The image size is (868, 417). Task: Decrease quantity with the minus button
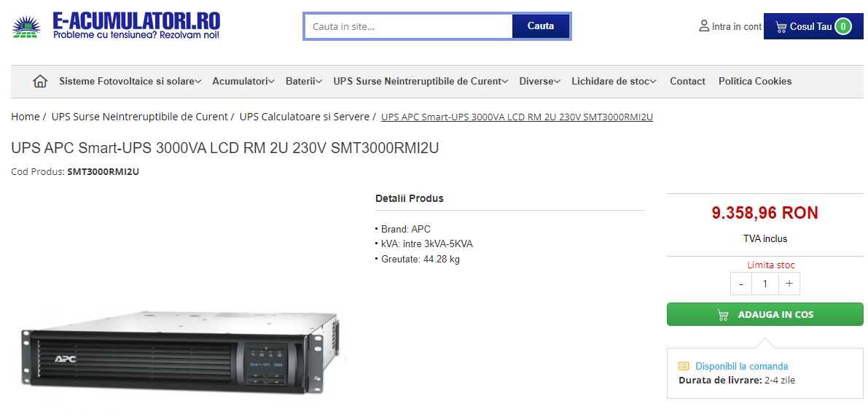[x=741, y=284]
